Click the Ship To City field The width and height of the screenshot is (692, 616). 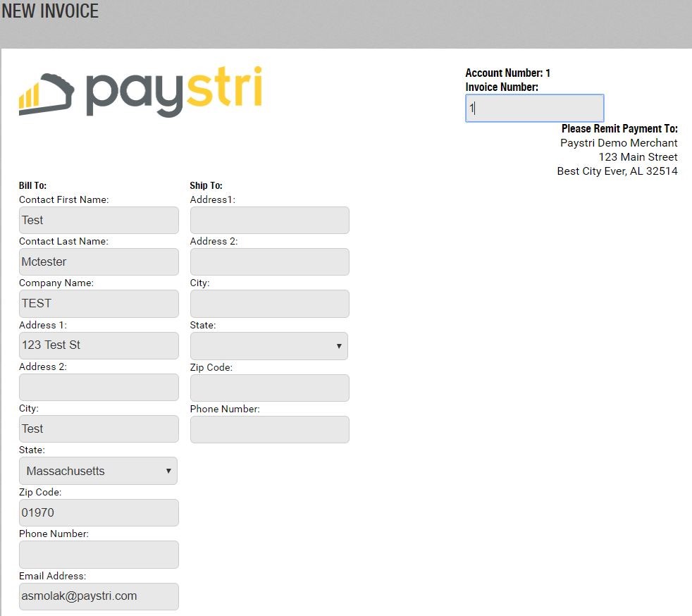point(269,303)
